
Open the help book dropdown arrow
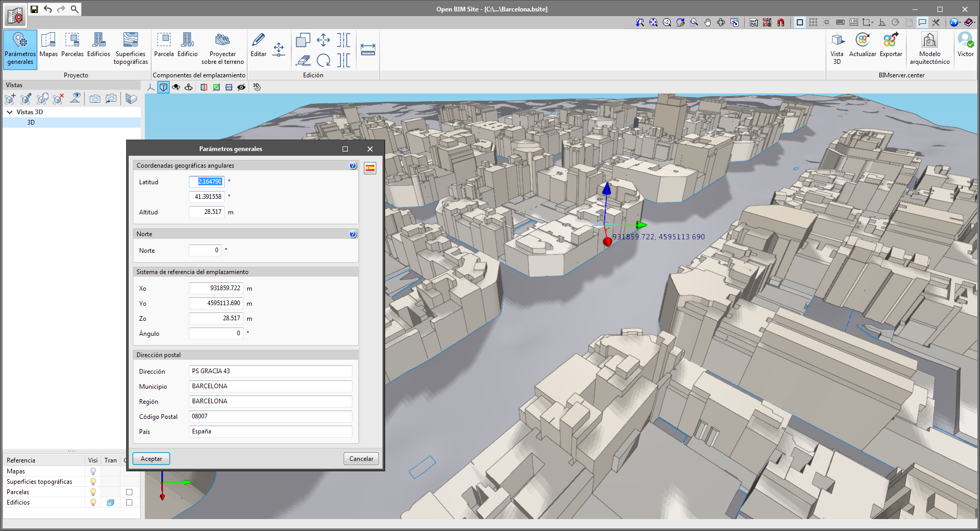tap(974, 22)
